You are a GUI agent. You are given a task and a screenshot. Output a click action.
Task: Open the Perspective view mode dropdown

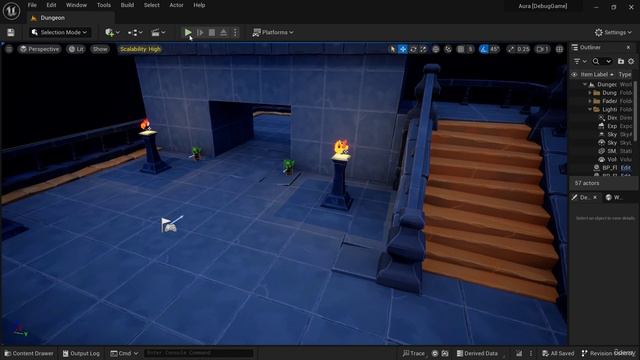pos(40,49)
